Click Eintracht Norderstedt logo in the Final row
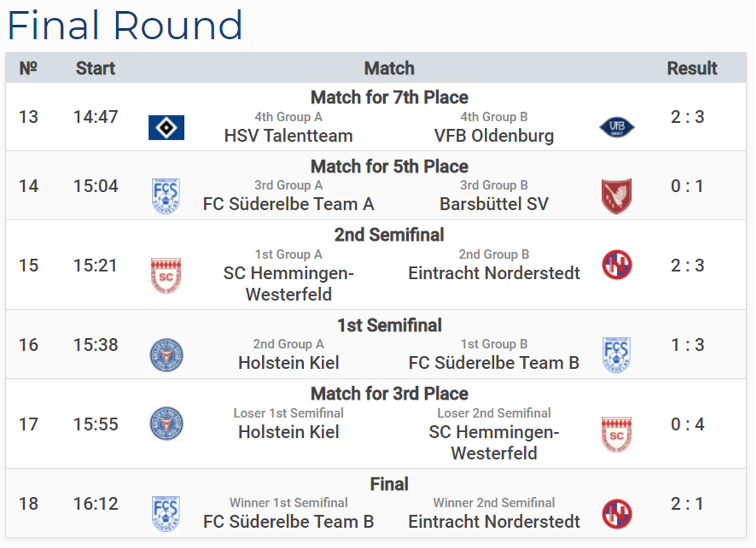The image size is (756, 548). [x=616, y=514]
